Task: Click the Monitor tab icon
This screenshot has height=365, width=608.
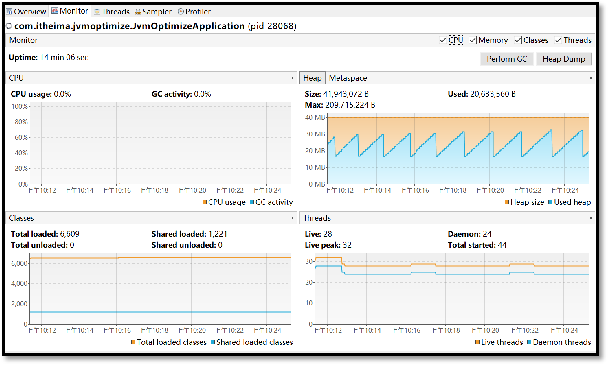Action: (x=55, y=11)
